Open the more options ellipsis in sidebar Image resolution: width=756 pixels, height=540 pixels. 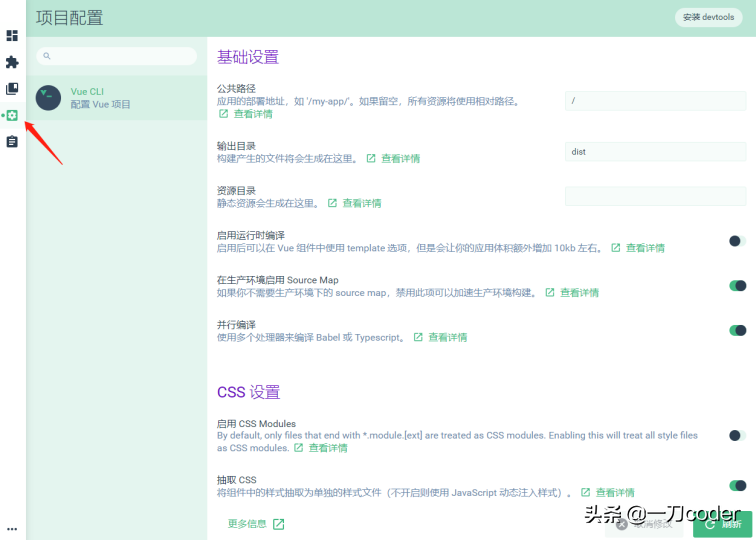pyautogui.click(x=12, y=529)
